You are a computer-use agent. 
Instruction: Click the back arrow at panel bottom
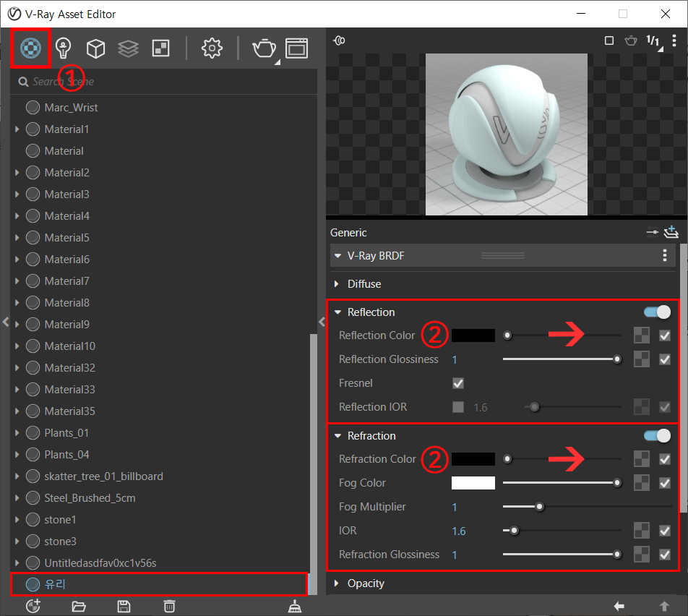coord(619,607)
